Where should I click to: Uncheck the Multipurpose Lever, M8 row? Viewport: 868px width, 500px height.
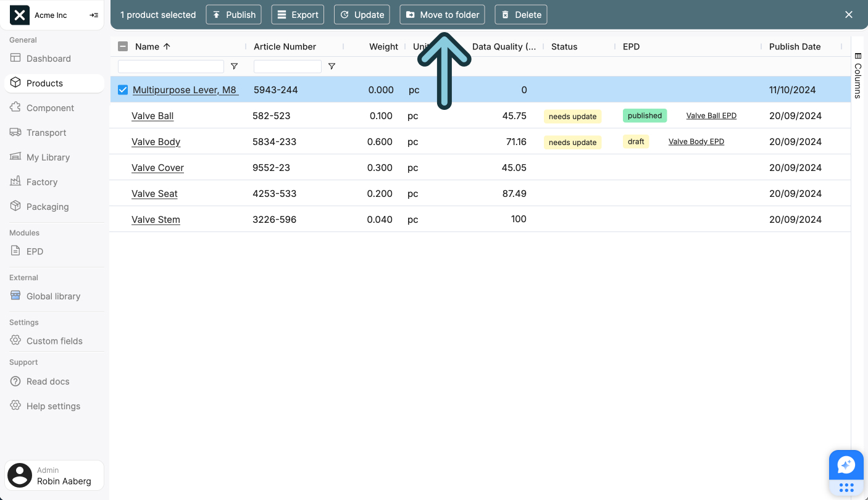(122, 90)
